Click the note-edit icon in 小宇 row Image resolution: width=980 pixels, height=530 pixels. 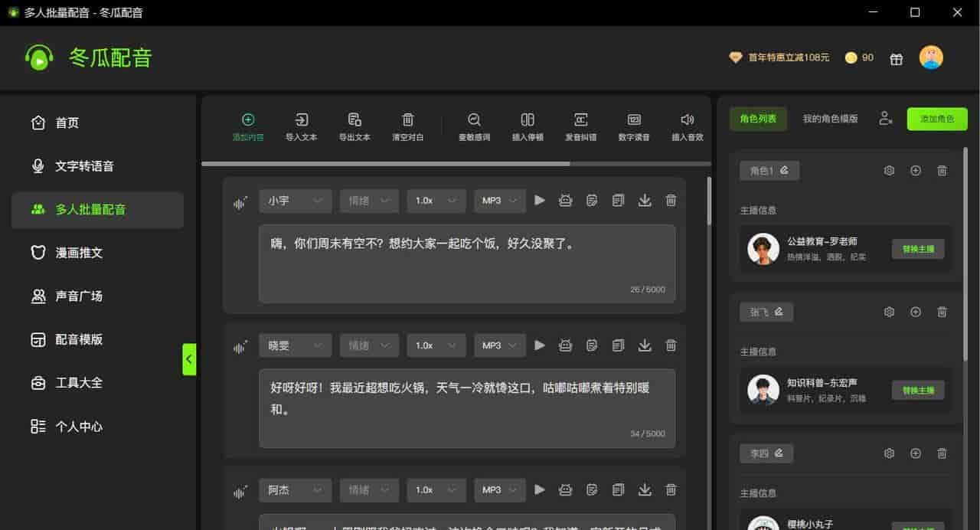(592, 200)
